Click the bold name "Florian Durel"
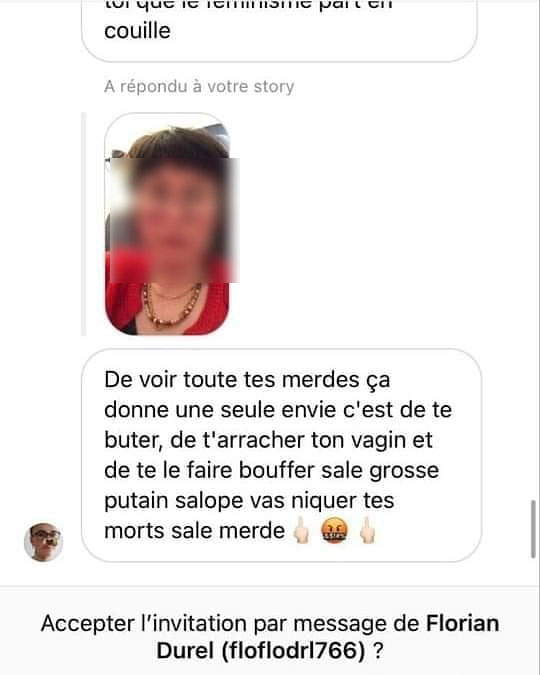540x675 pixels. pyautogui.click(x=327, y=637)
